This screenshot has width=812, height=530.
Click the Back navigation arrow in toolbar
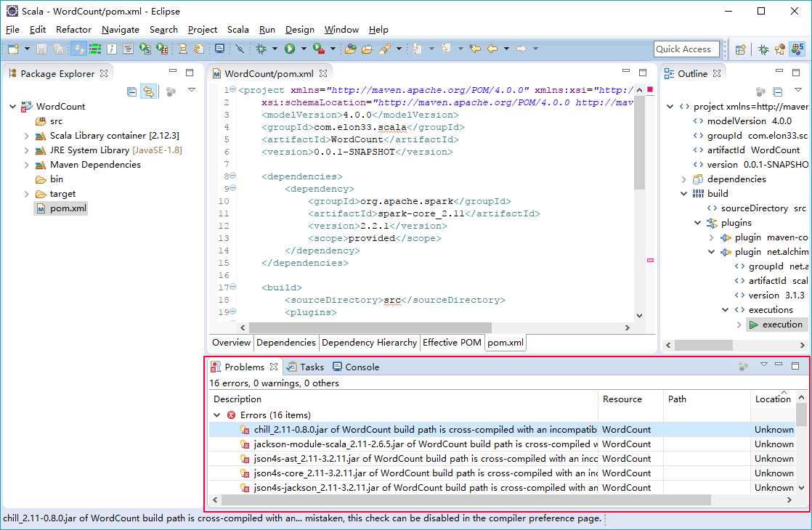(492, 49)
